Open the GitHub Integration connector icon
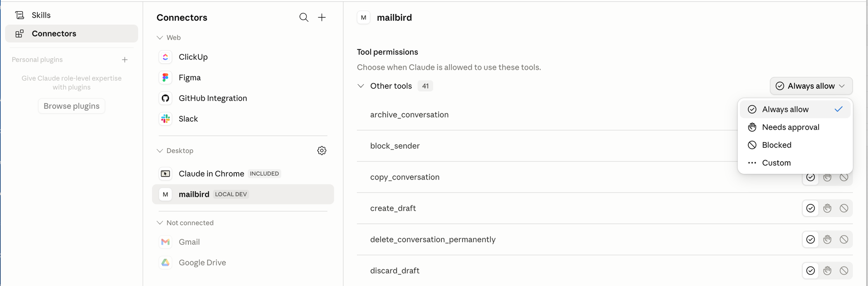868x286 pixels. (x=165, y=98)
